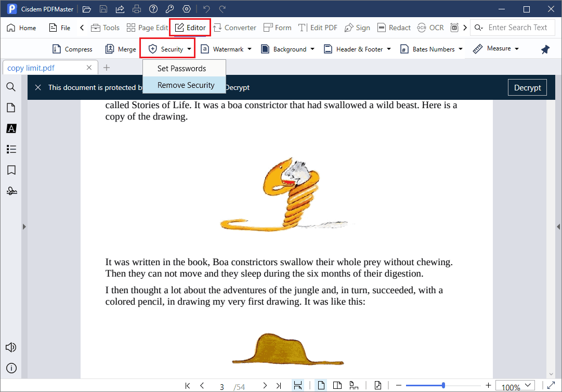Switch to the Converter tab
The height and width of the screenshot is (392, 562).
[234, 28]
